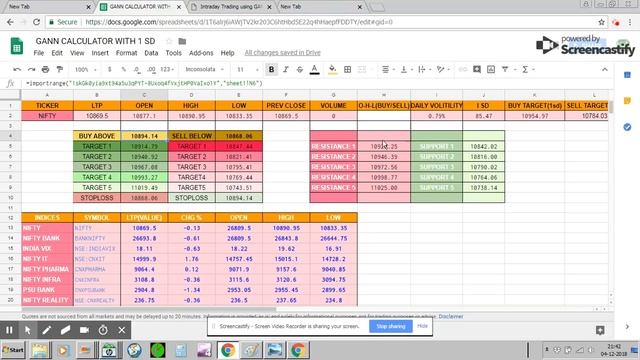
Task: Toggle bold formatting
Action: click(271, 70)
